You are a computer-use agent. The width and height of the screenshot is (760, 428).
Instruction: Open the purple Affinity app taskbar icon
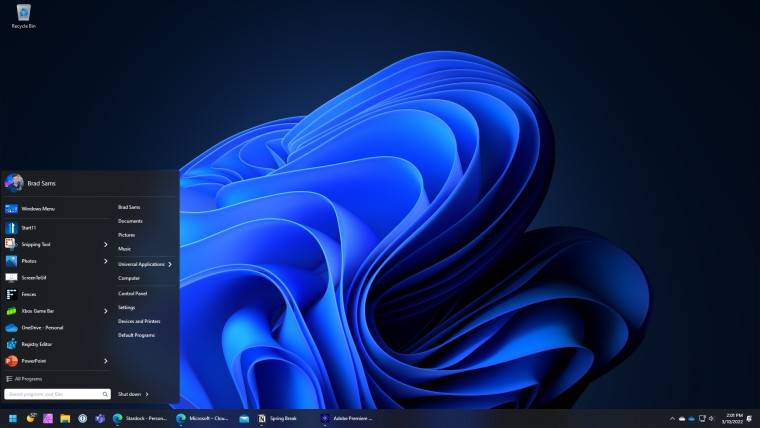48,418
